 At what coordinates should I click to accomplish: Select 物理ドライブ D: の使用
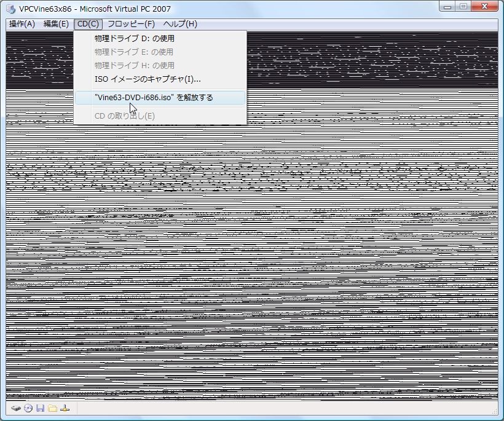click(160, 39)
